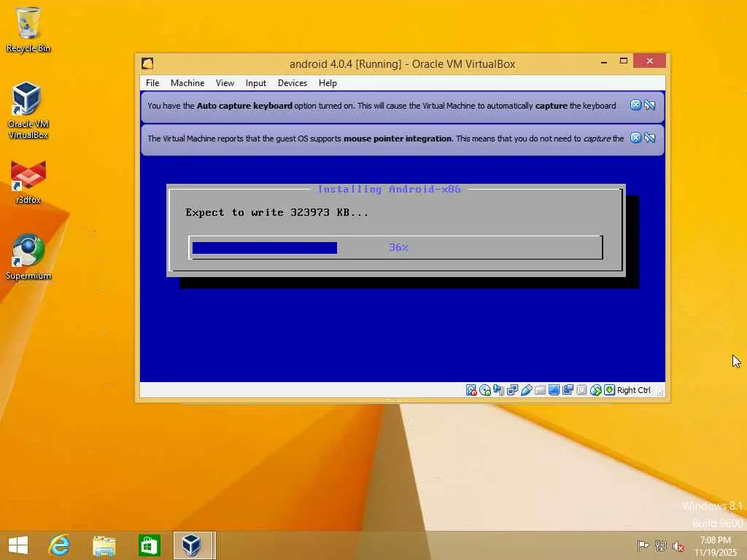Click the recording indicator in status bar
The image size is (747, 560).
point(568,391)
